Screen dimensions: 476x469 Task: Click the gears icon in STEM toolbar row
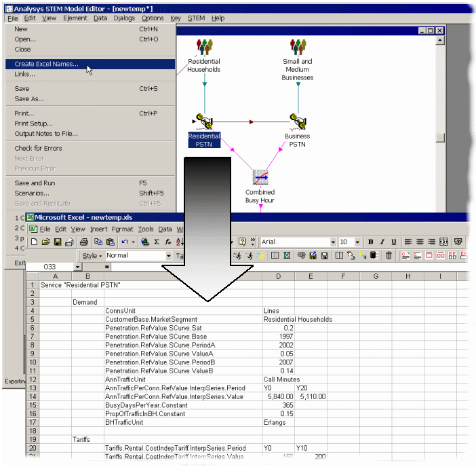tap(301, 255)
